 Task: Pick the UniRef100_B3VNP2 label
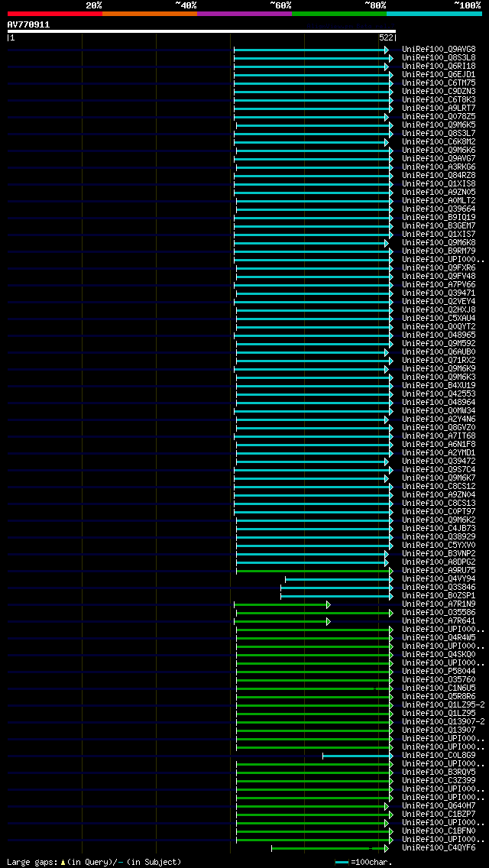point(439,553)
